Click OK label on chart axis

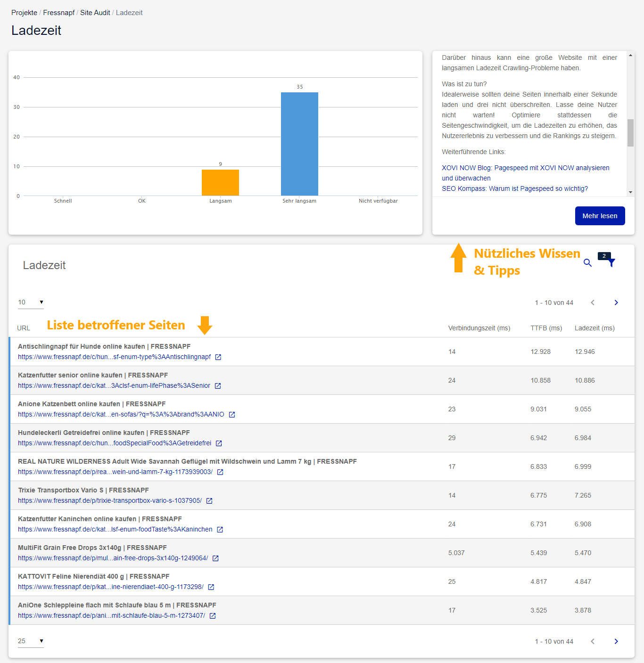[x=142, y=201]
